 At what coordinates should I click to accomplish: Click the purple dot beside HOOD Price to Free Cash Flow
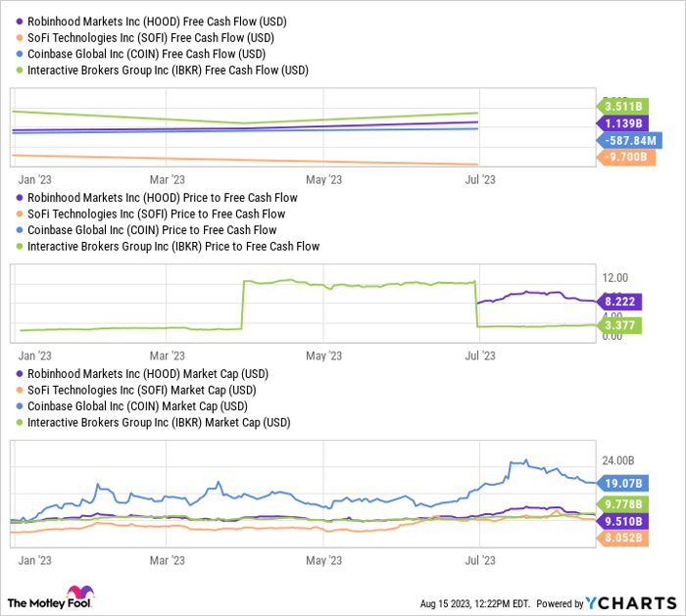20,198
